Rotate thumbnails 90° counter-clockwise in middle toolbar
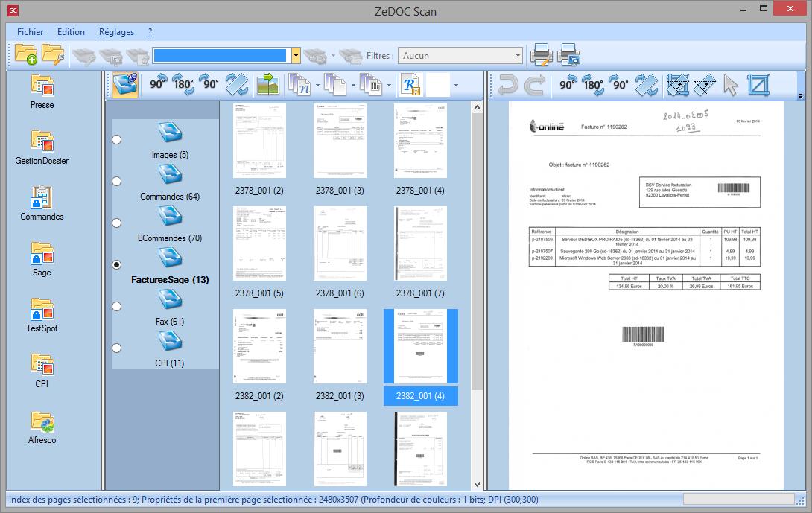The height and width of the screenshot is (513, 812). [x=159, y=83]
